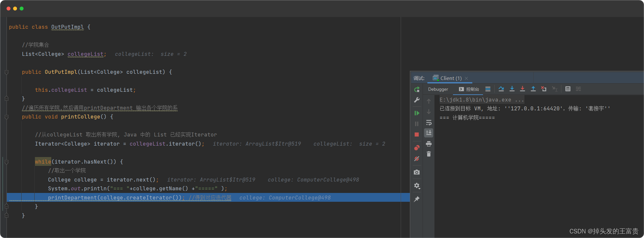Click the red Force Step Into icon
This screenshot has width=644, height=238.
pos(523,89)
